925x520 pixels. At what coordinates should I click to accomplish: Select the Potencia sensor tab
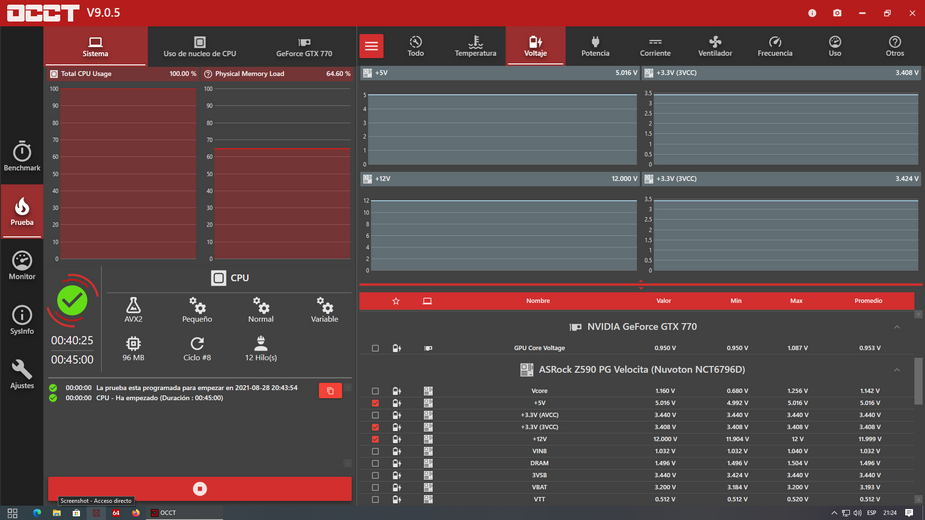pos(595,46)
